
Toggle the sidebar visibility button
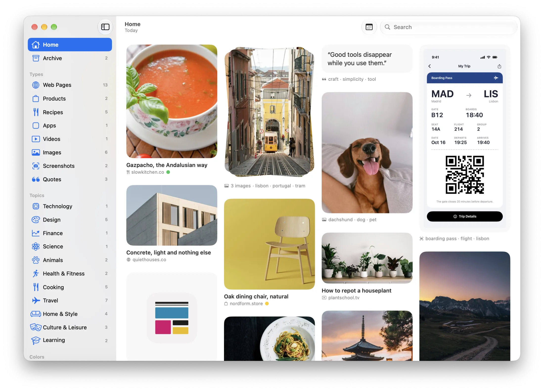coord(105,27)
